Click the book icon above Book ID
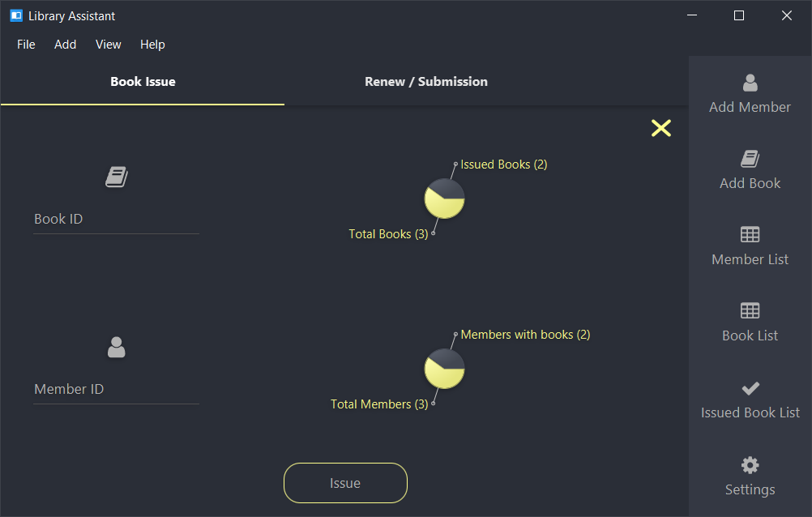The image size is (812, 517). (x=117, y=177)
